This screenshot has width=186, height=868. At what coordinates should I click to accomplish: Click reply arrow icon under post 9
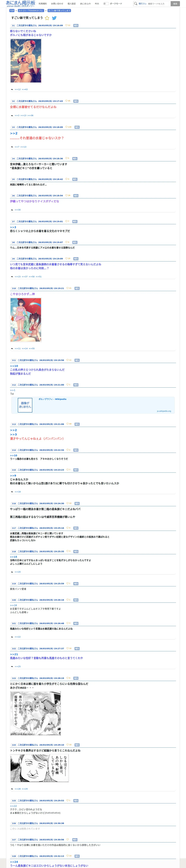(x=12, y=277)
